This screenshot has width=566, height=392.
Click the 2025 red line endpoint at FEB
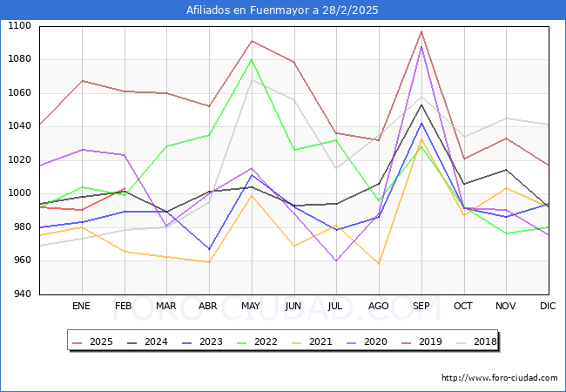pos(125,188)
